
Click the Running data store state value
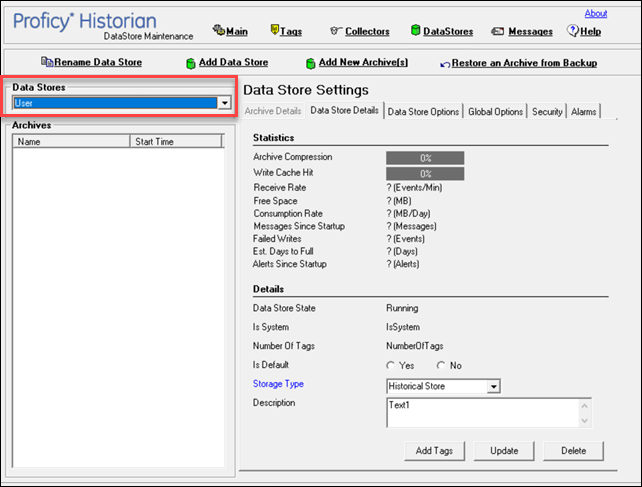tap(402, 308)
